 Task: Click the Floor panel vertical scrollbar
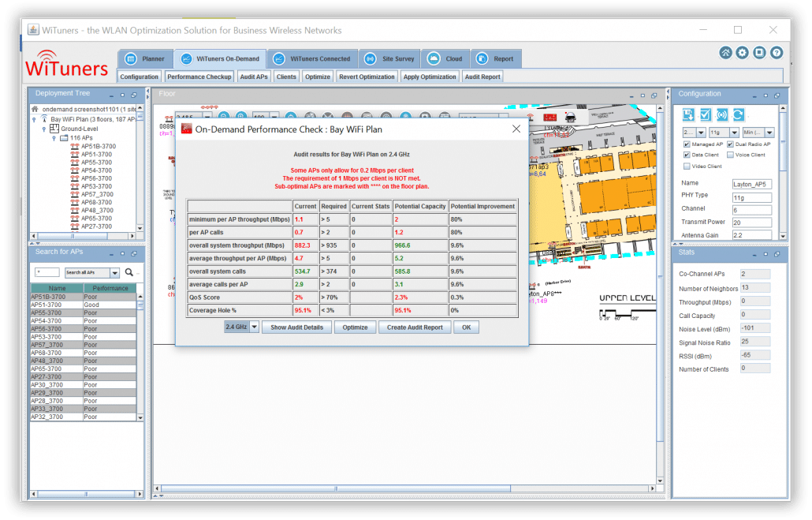pos(660,278)
